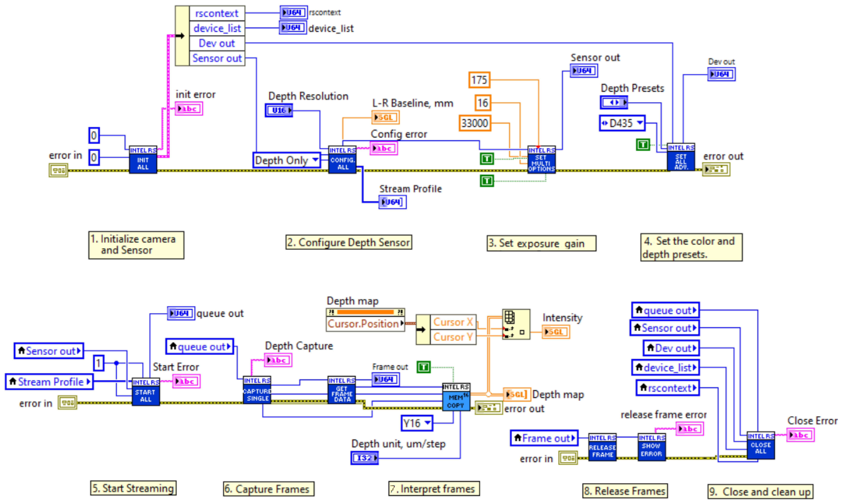
Task: Open the D435 enum dropdown
Action: pyautogui.click(x=622, y=123)
